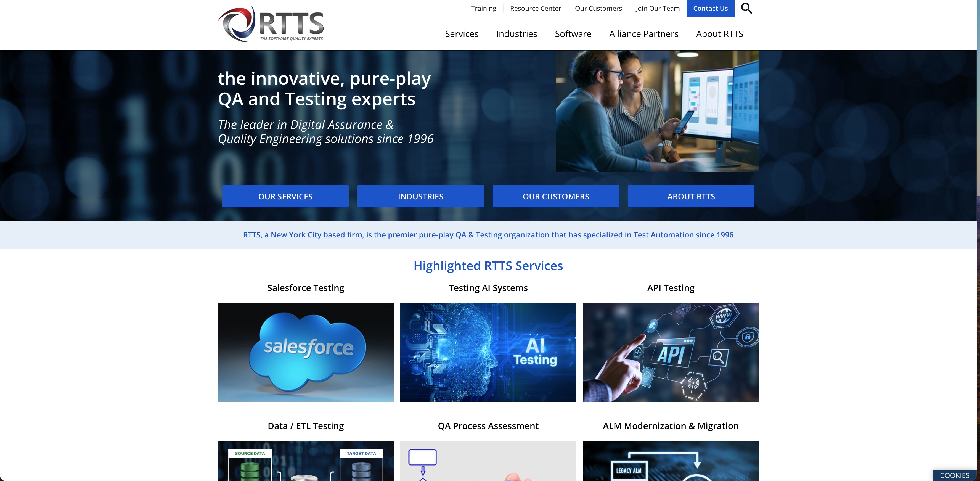Open the Salesforce cloud image

coord(306,352)
